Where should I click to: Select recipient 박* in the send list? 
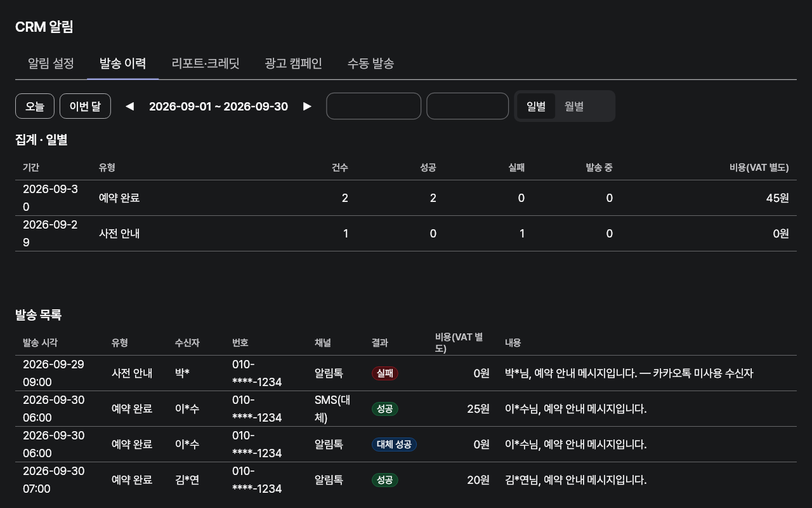(182, 373)
